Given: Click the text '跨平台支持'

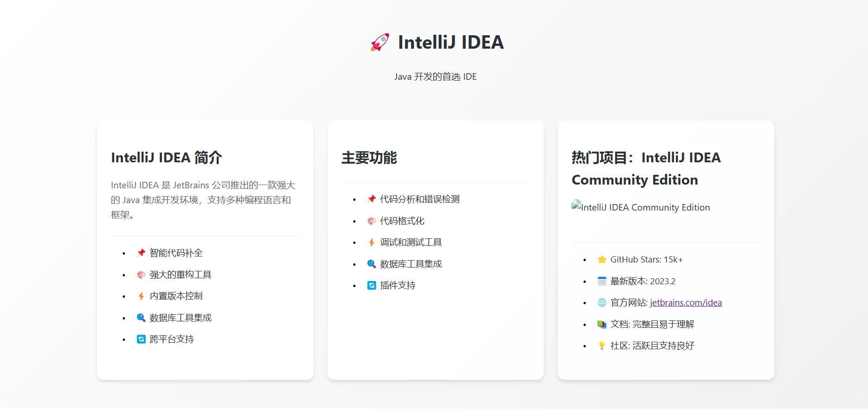Looking at the screenshot, I should point(172,339).
